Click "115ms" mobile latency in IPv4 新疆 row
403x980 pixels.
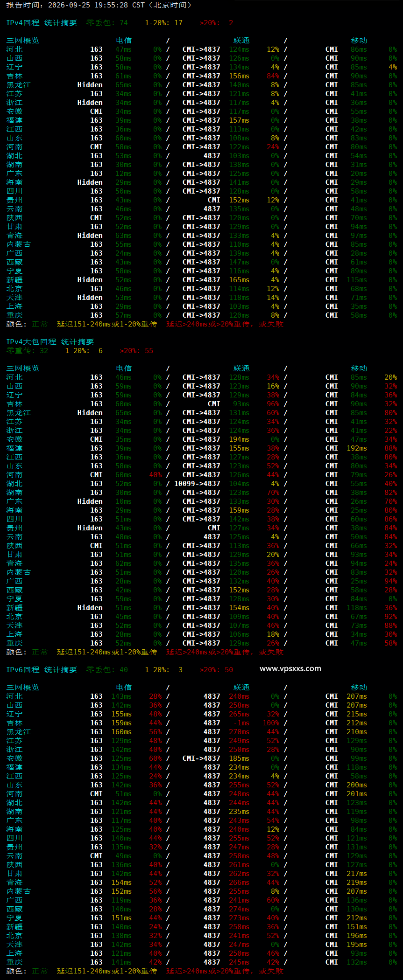pyautogui.click(x=357, y=280)
